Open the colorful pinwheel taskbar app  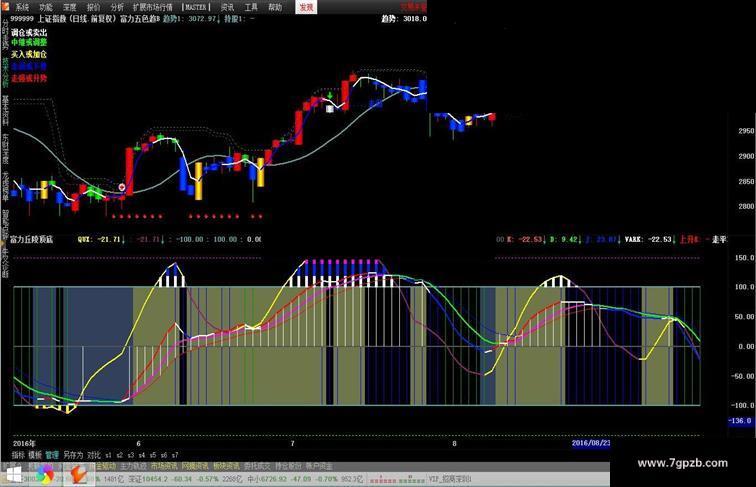(x=45, y=474)
